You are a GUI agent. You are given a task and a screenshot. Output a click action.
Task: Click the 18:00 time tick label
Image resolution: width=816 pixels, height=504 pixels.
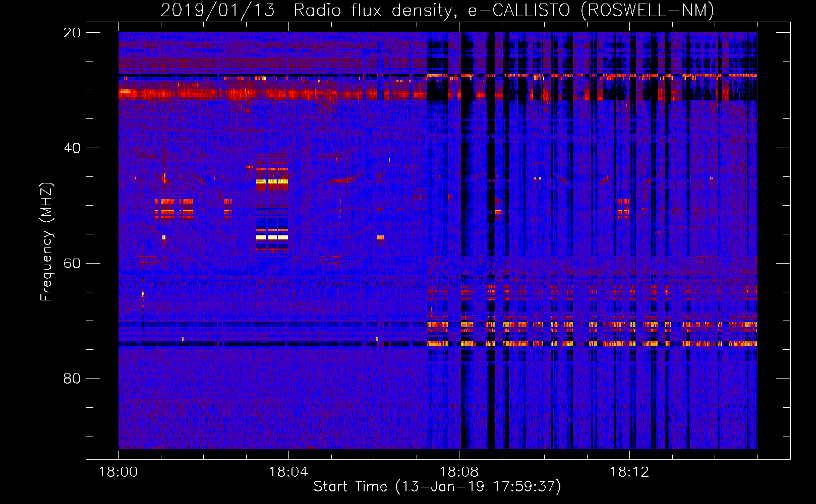tap(118, 472)
